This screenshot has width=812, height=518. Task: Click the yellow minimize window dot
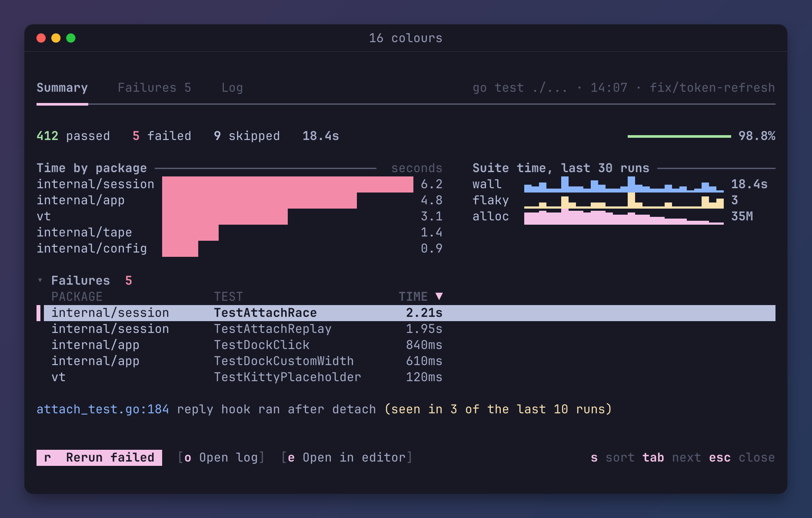click(x=56, y=38)
